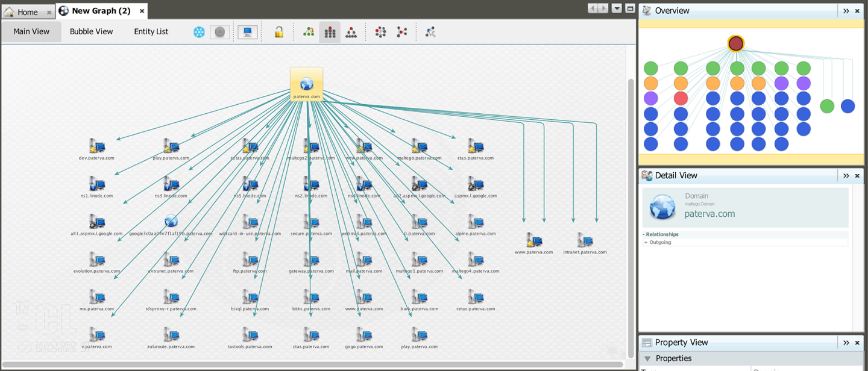
Task: Select the paterva.com domain root node
Action: (307, 84)
